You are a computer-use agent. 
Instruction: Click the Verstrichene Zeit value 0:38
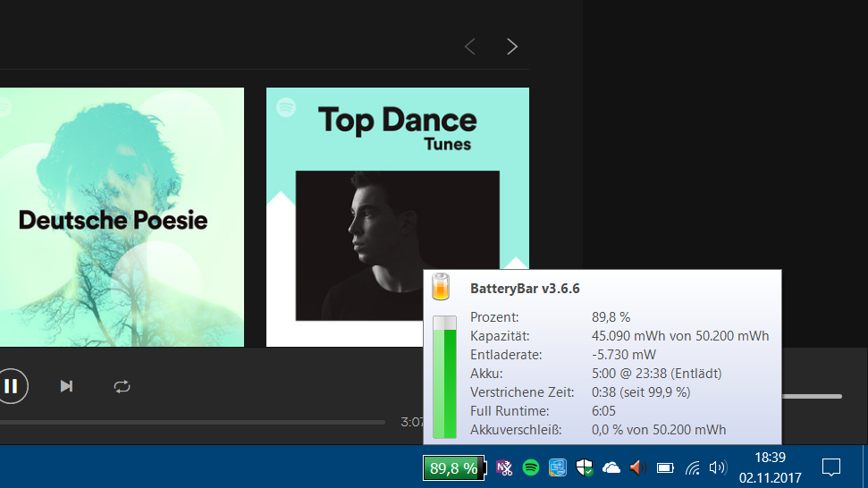[640, 392]
